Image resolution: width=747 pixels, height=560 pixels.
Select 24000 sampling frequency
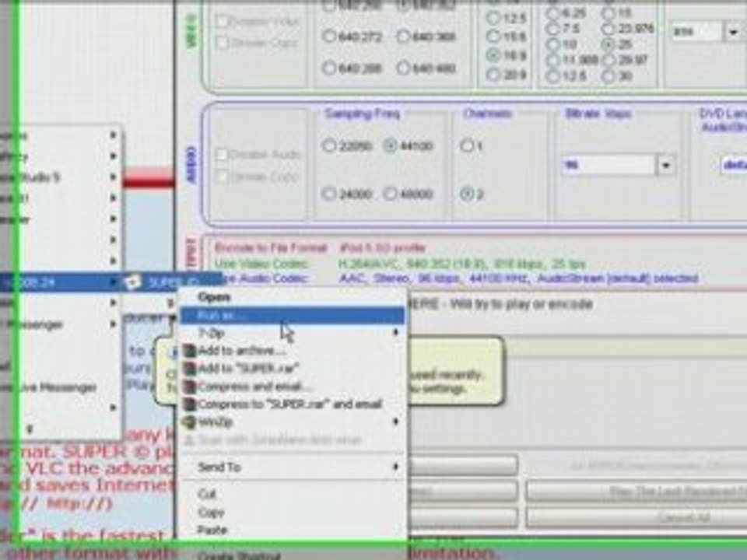(329, 194)
